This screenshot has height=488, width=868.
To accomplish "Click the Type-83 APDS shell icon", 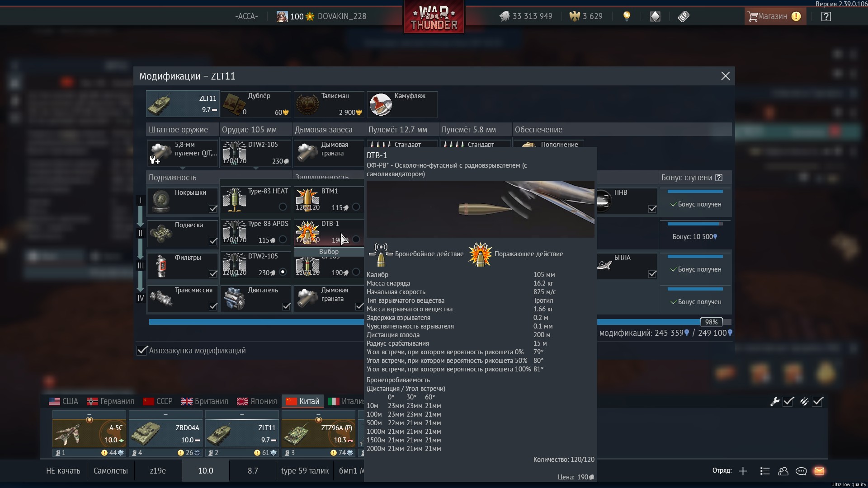I will click(234, 232).
